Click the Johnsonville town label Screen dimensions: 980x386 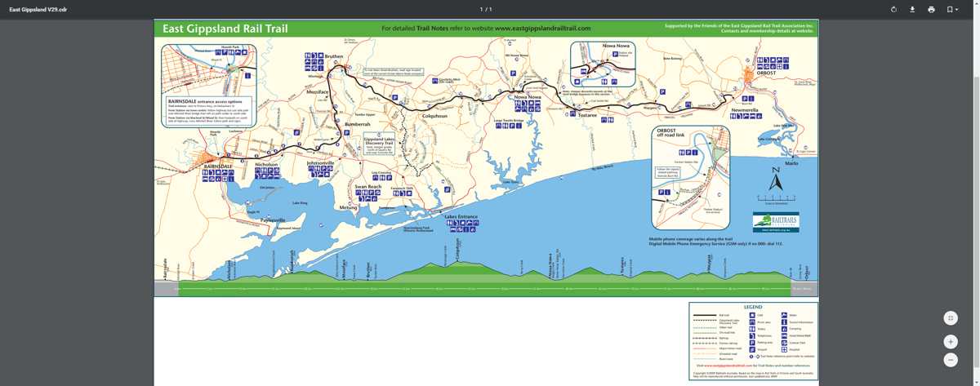[321, 162]
